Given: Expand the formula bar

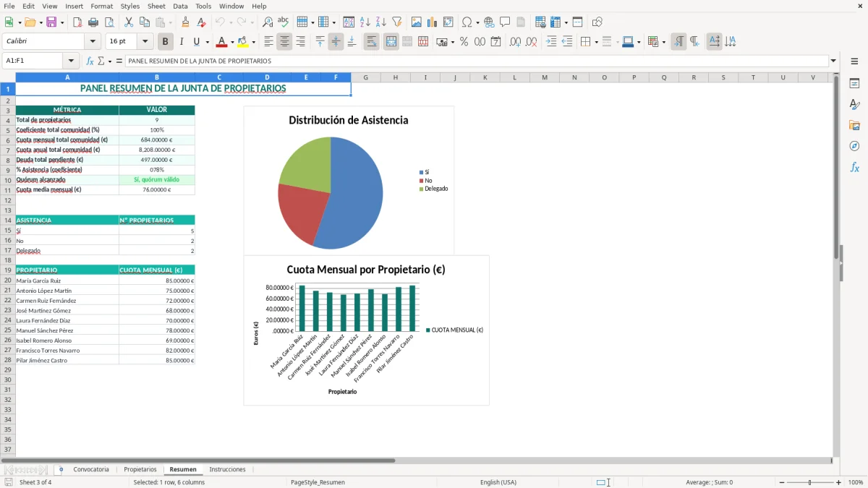Looking at the screenshot, I should pos(833,61).
